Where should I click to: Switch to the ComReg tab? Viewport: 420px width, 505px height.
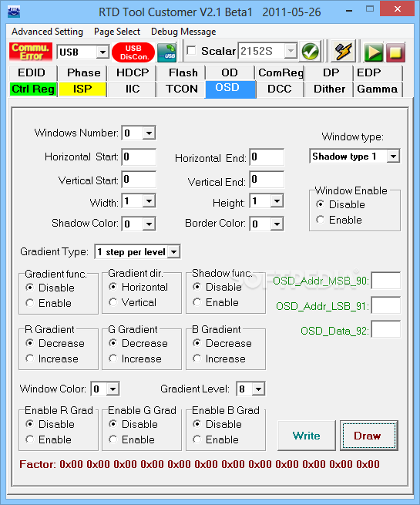point(281,72)
